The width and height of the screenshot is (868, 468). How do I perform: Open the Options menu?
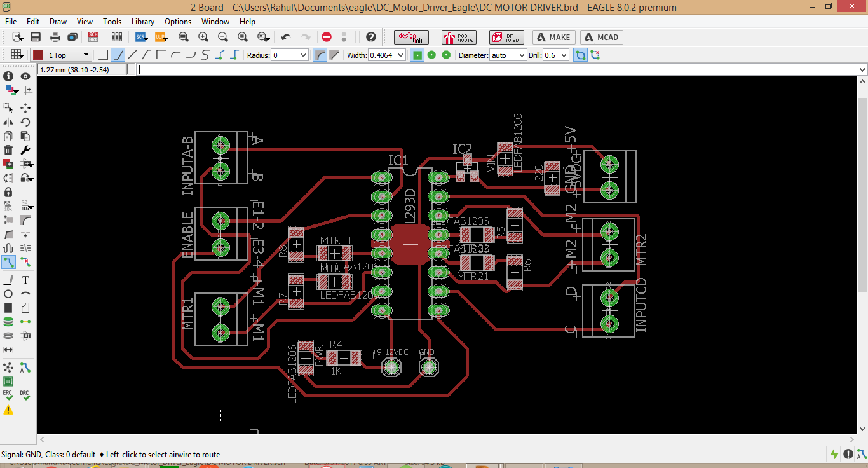tap(178, 21)
